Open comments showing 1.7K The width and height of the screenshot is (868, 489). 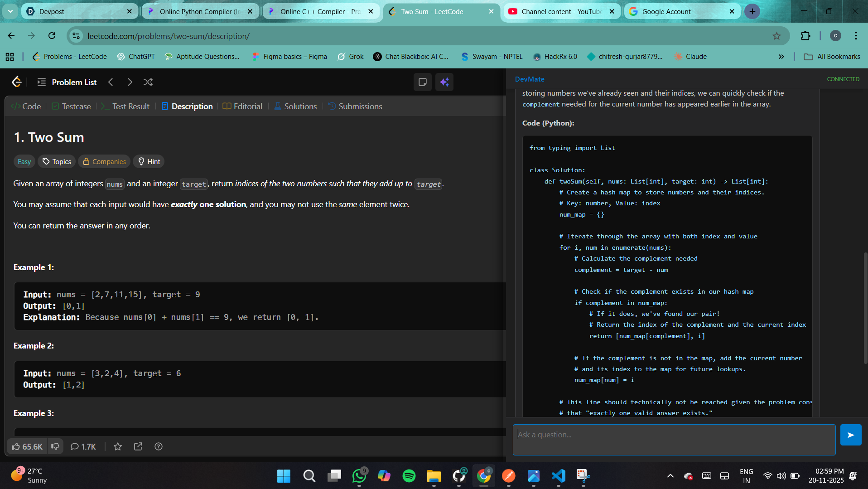pyautogui.click(x=83, y=446)
